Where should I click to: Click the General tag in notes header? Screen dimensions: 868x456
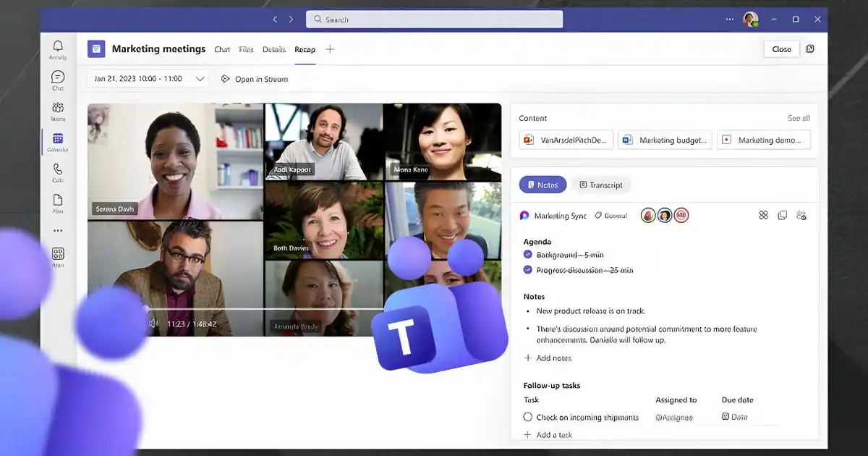610,216
